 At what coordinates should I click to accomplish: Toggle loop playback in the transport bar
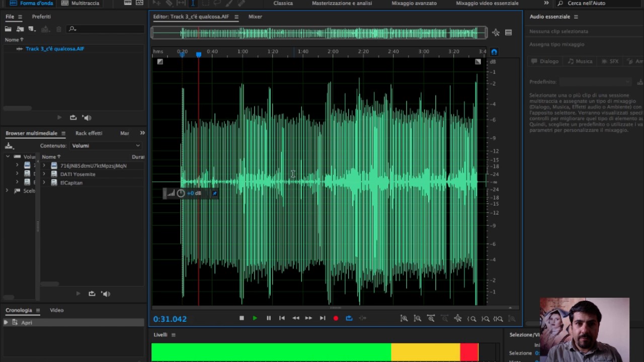tap(349, 318)
